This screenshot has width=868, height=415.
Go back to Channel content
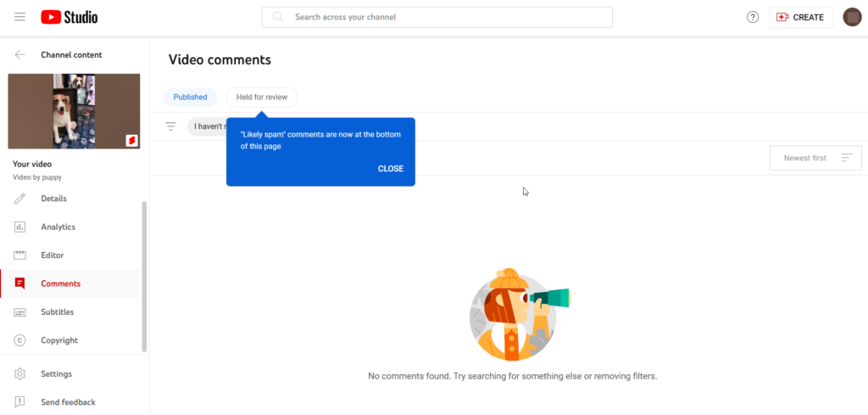[20, 55]
